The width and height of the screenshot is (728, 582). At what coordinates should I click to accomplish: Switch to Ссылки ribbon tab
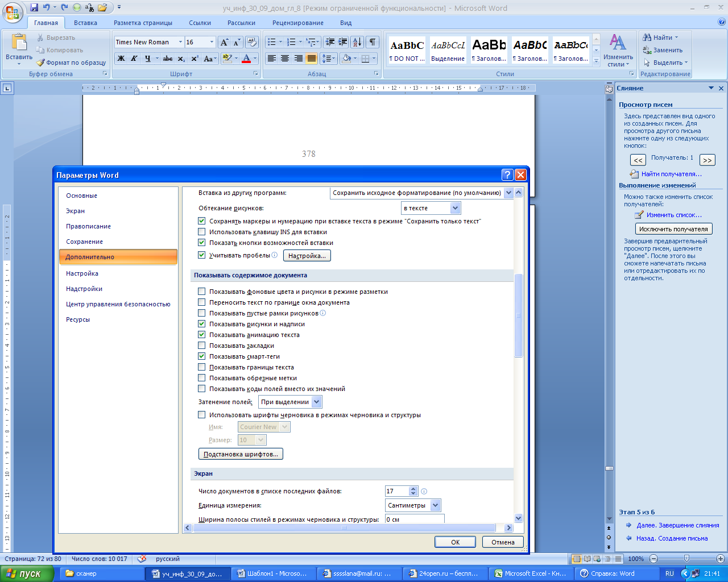(x=200, y=23)
